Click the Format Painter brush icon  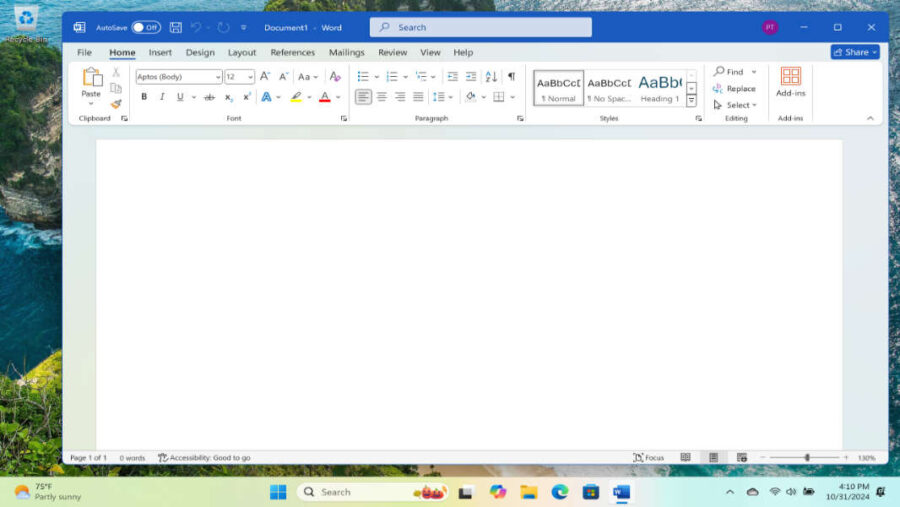point(116,104)
